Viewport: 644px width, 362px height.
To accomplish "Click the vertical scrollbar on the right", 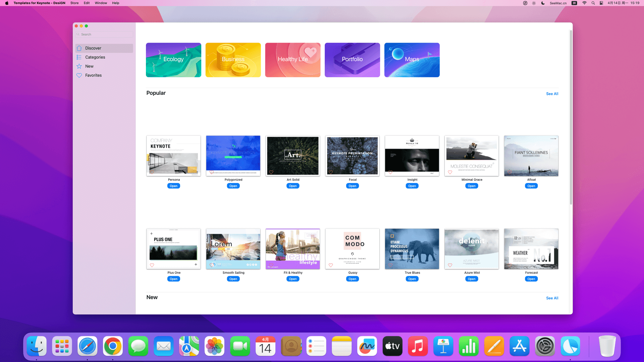I will click(x=571, y=117).
